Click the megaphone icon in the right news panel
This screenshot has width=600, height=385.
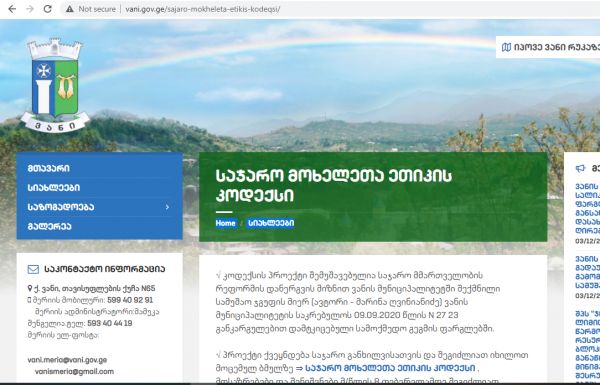[580, 168]
